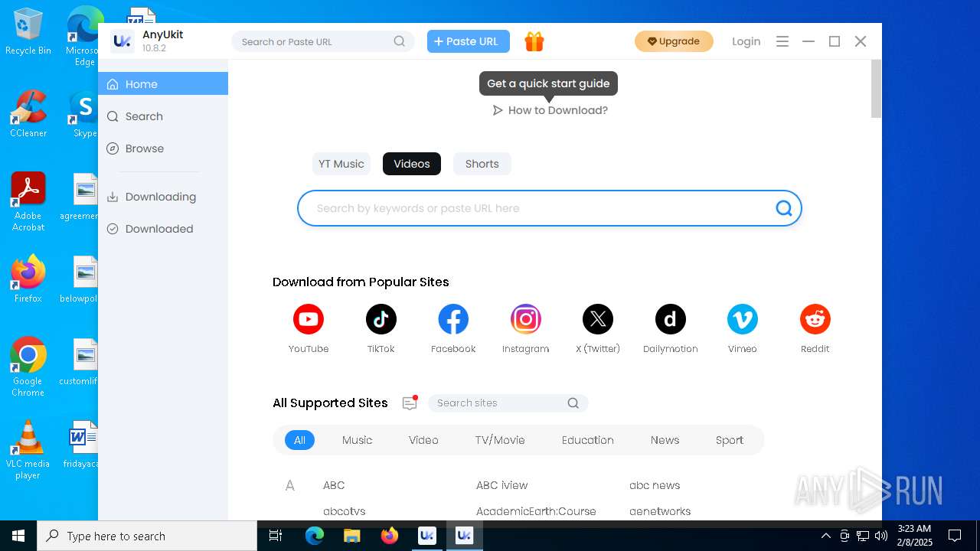Open the Downloaded list in the sidebar

click(x=163, y=229)
